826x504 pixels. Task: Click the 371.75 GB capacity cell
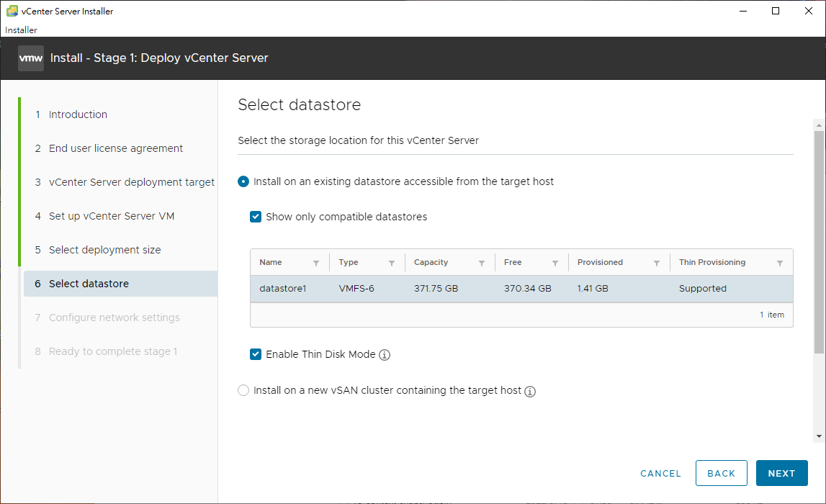tap(436, 289)
